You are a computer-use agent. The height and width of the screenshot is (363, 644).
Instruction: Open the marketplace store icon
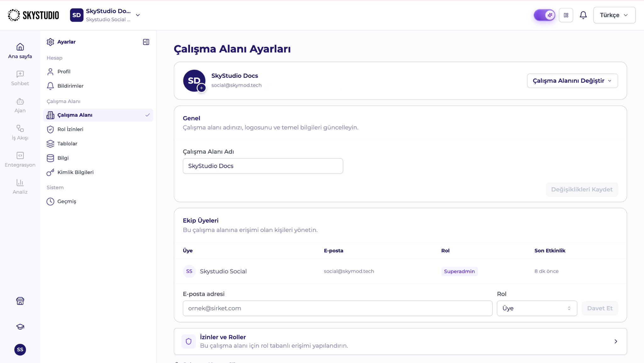point(20,301)
